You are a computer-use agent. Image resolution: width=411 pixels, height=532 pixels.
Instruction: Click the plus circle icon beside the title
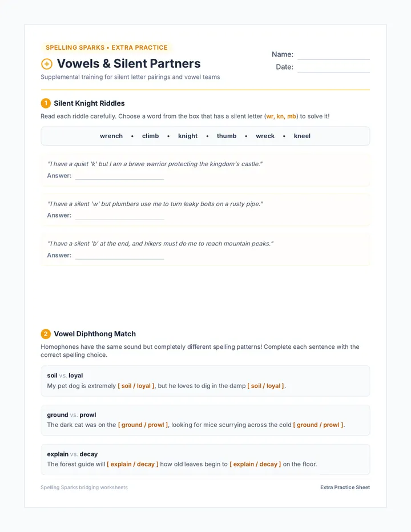click(46, 64)
